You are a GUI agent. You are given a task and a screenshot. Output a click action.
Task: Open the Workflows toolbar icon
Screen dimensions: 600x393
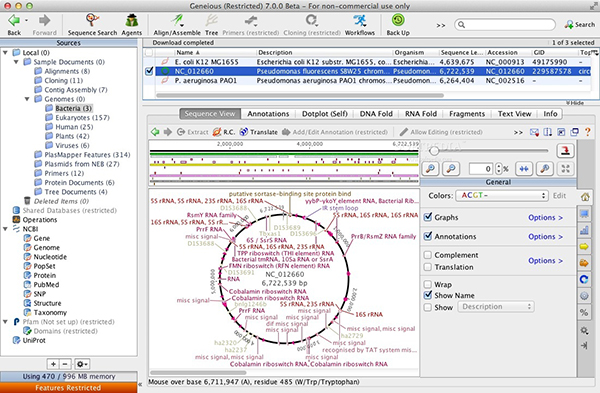pyautogui.click(x=360, y=20)
